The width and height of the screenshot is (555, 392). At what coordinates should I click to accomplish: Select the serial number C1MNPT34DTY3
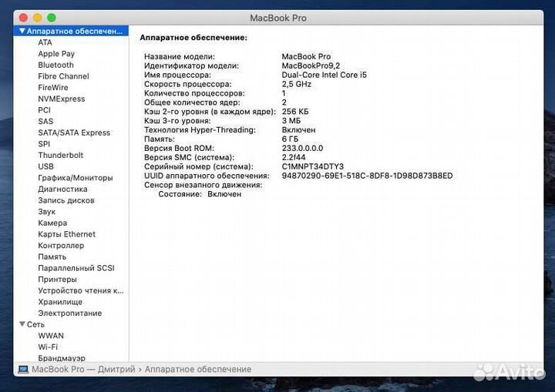pyautogui.click(x=313, y=167)
